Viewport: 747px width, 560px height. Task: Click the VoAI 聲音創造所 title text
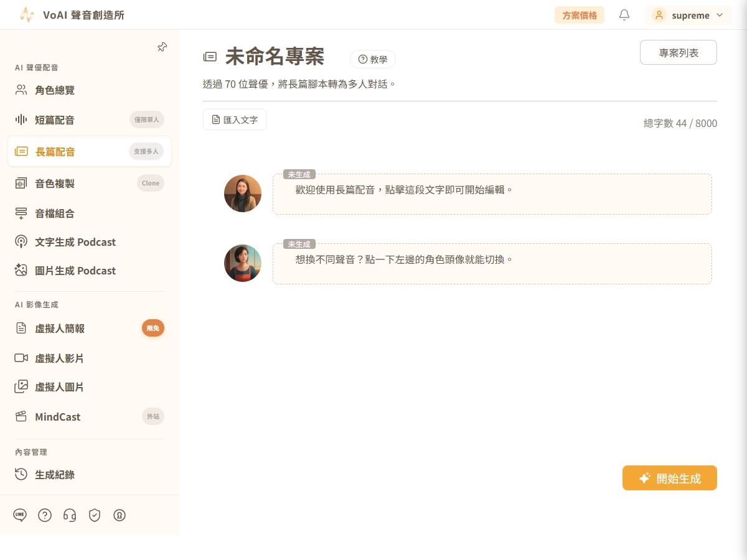pyautogui.click(x=84, y=15)
